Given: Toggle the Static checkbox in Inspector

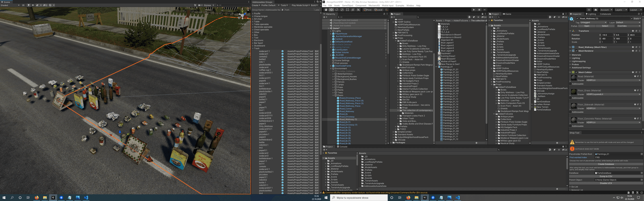Looking at the screenshot, I should (632, 18).
